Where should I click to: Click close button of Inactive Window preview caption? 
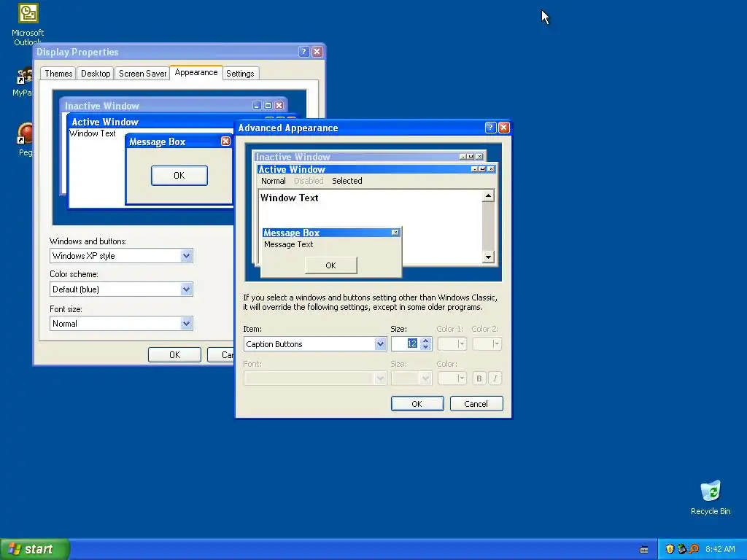pyautogui.click(x=479, y=157)
